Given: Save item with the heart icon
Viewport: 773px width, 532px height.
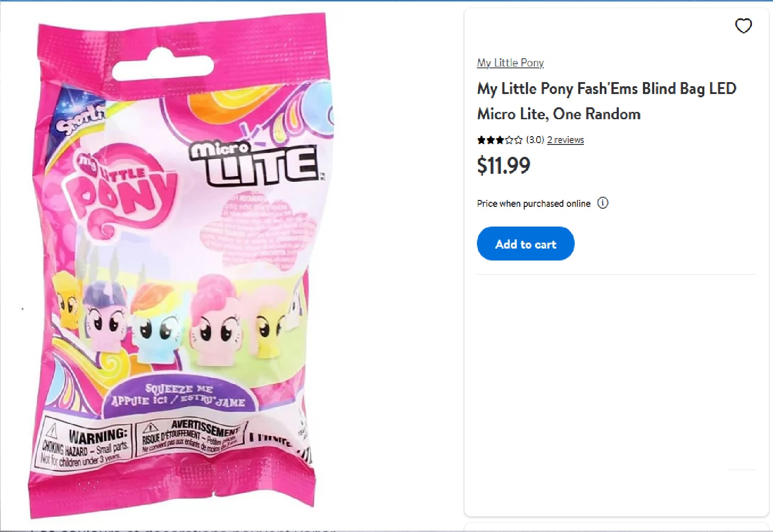Looking at the screenshot, I should (743, 26).
